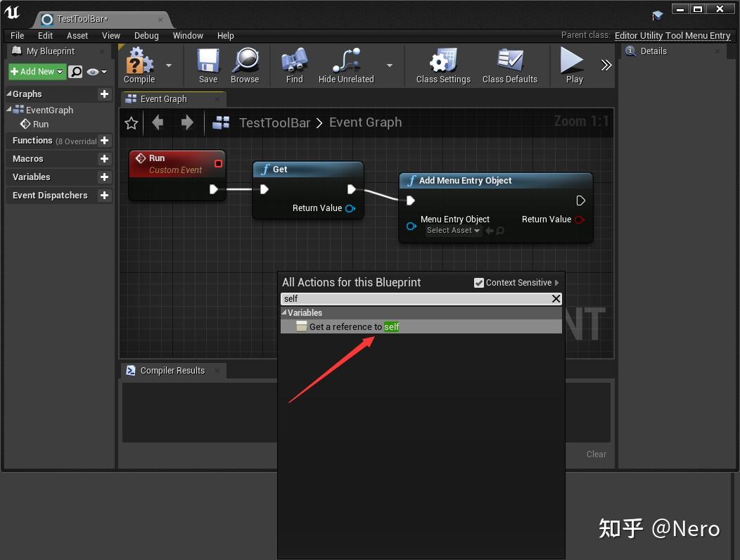Click Hide Unrelated nodes

click(345, 65)
